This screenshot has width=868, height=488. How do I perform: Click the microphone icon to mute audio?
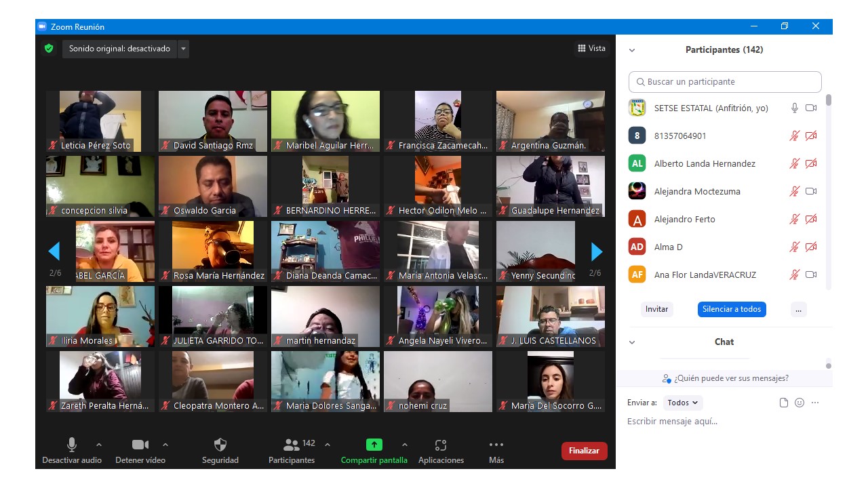click(72, 445)
